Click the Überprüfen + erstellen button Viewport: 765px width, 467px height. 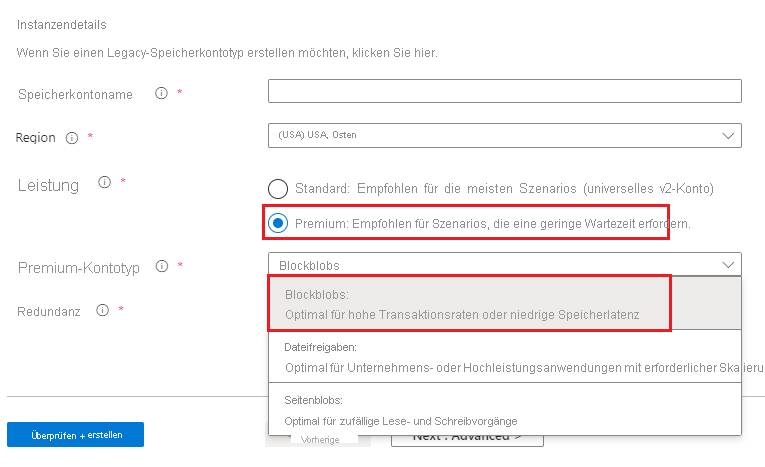click(75, 435)
